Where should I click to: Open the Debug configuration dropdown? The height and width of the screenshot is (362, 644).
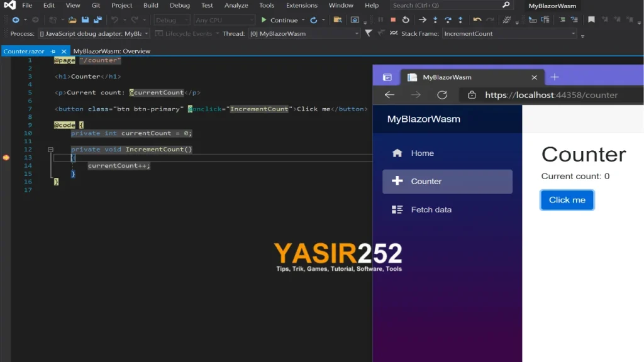[x=172, y=19]
